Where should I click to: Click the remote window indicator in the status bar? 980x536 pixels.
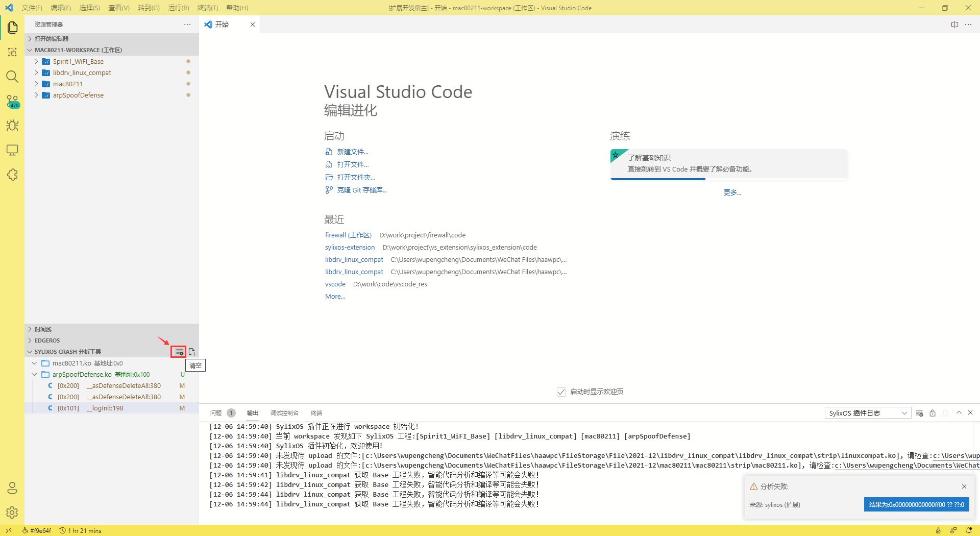click(x=9, y=530)
